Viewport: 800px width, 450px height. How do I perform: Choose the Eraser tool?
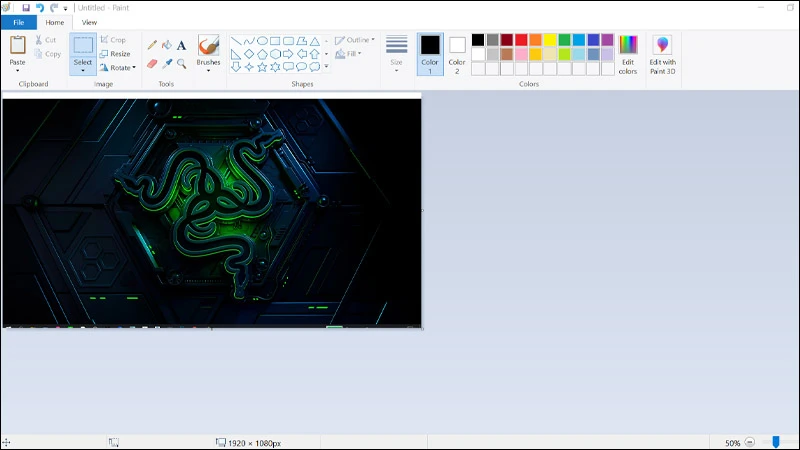(152, 63)
